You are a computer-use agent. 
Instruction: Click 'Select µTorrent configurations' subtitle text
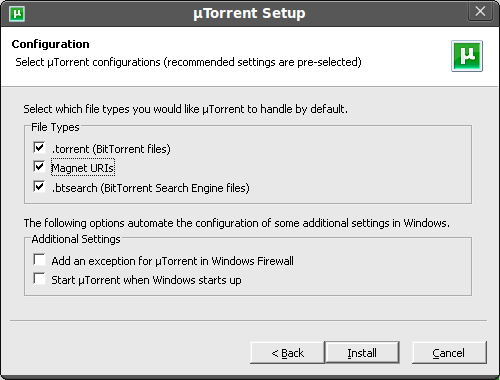coord(188,62)
